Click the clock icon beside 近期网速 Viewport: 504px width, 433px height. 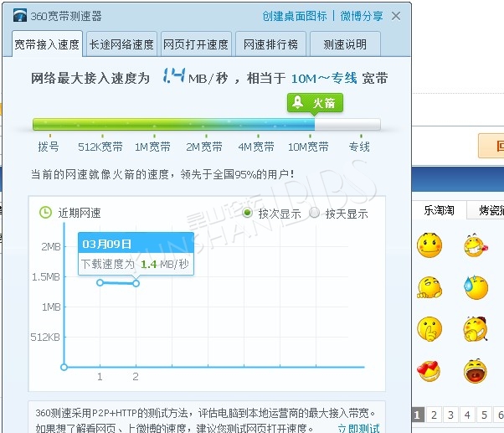45,213
